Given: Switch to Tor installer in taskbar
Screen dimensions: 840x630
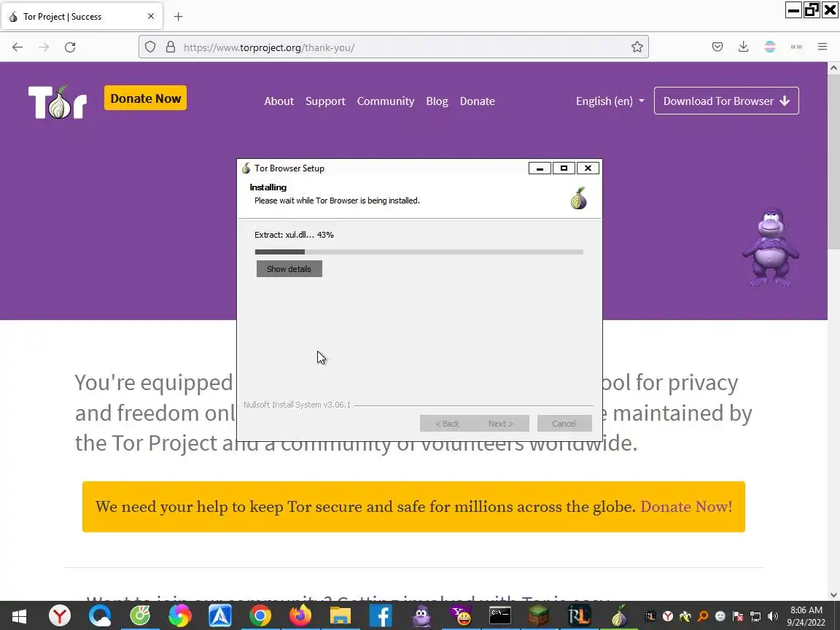Looking at the screenshot, I should 619,616.
